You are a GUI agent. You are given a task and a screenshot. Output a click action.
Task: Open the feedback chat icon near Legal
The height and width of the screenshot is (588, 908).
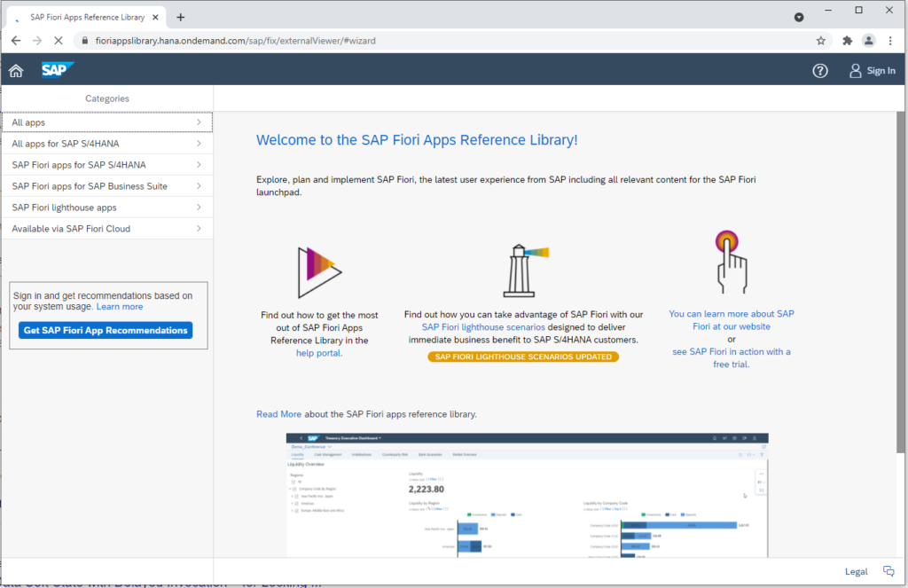pos(888,571)
